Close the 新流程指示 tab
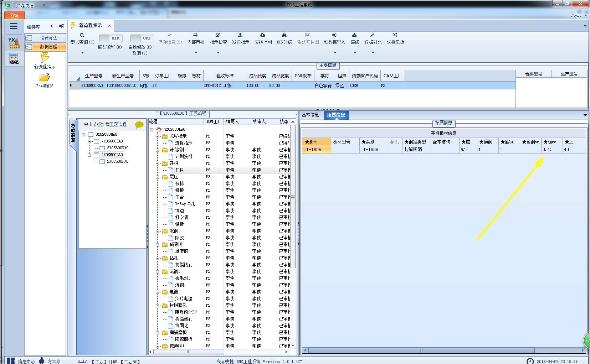590x364 pixels. (109, 26)
